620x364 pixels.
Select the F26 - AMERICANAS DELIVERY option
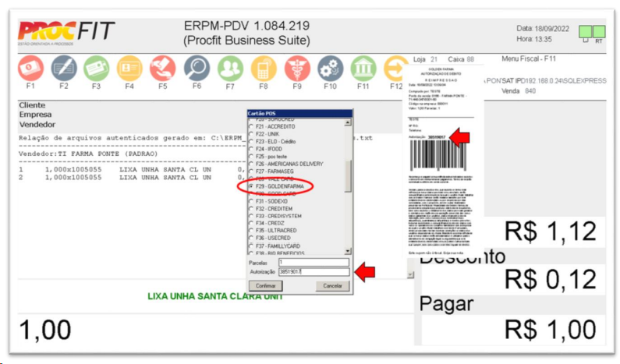click(x=286, y=164)
